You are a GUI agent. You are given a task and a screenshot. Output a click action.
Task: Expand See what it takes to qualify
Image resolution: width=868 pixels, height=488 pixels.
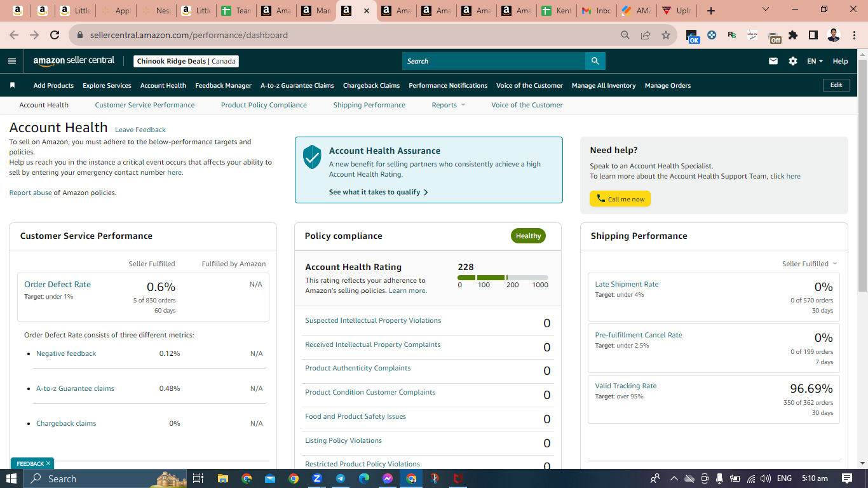pos(379,192)
